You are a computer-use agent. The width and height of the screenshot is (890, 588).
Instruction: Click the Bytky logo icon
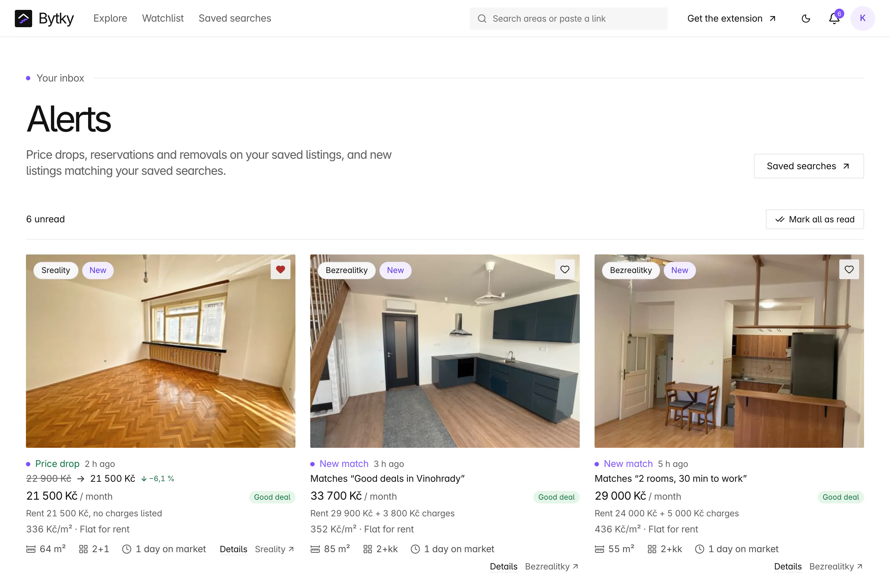point(23,19)
